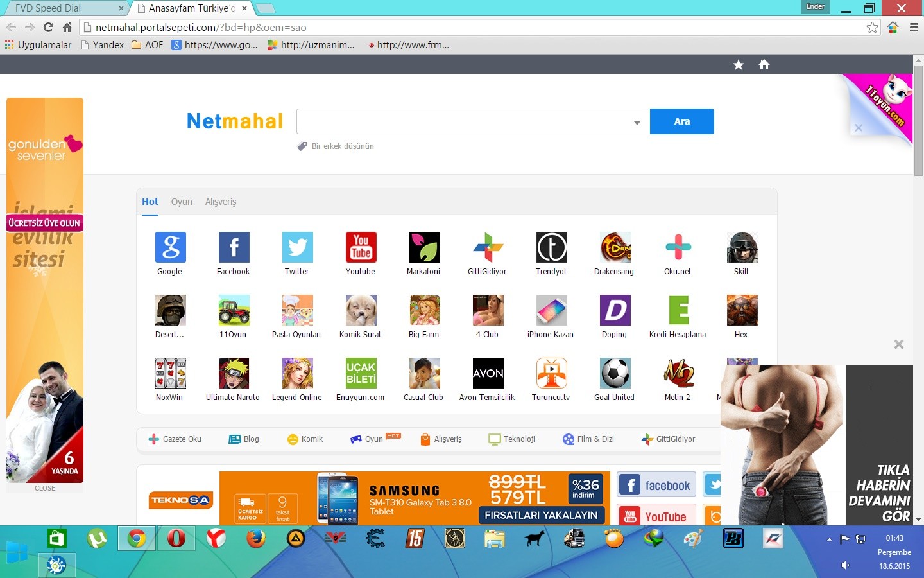Open the Oku.net shortcut icon
Viewport: 924px width, 578px height.
[x=678, y=247]
